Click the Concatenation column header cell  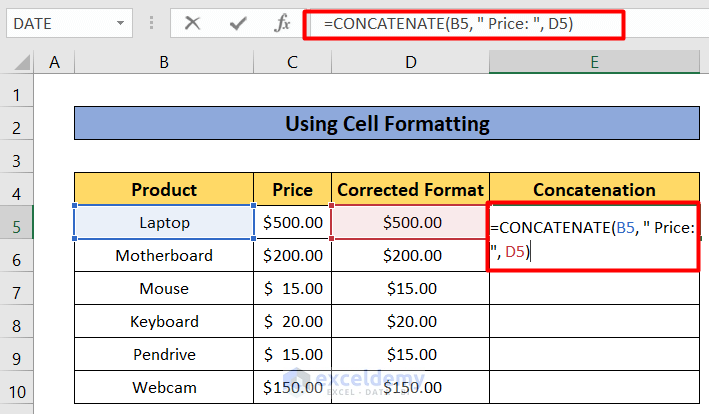click(x=593, y=189)
